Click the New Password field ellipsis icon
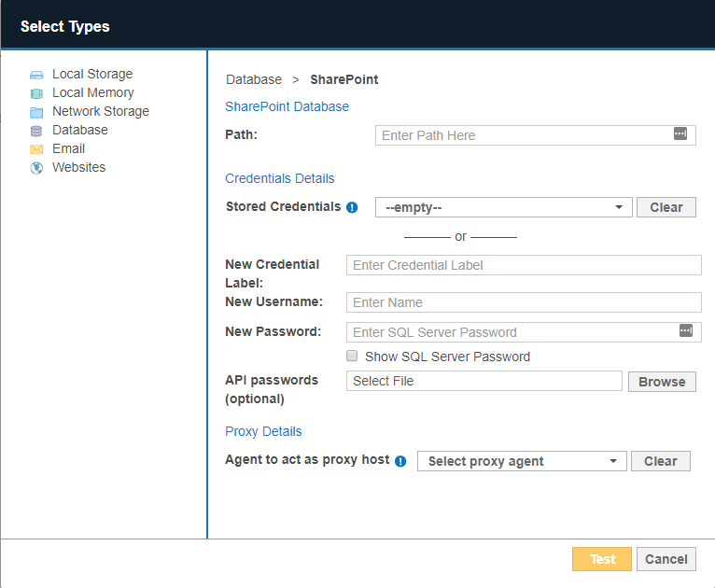Image resolution: width=715 pixels, height=588 pixels. pyautogui.click(x=686, y=331)
